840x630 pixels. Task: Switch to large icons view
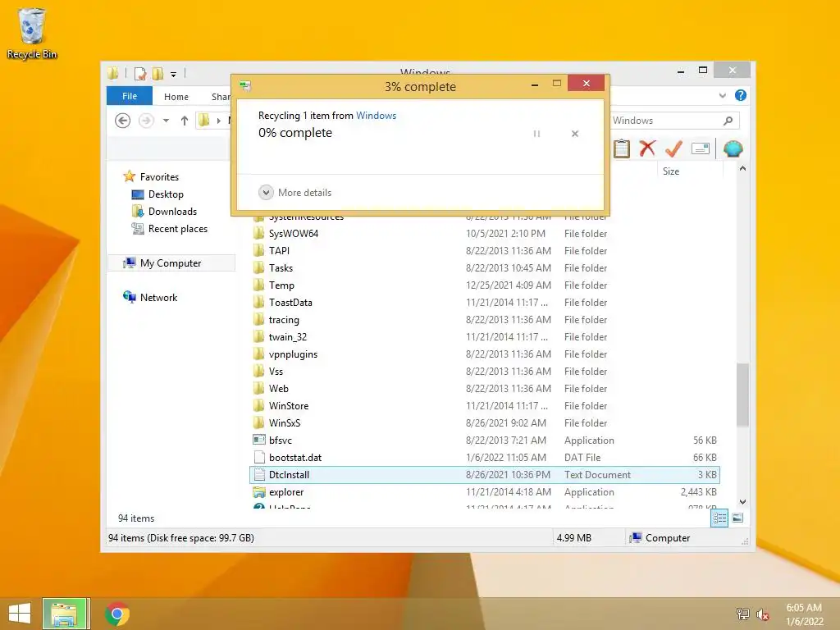point(737,518)
